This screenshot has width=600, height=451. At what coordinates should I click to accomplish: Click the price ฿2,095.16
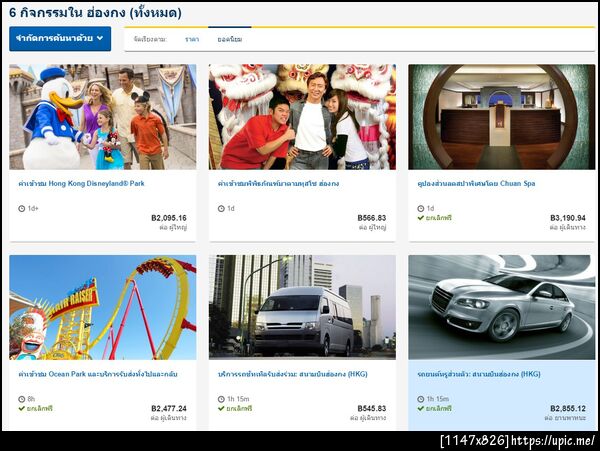pyautogui.click(x=169, y=218)
